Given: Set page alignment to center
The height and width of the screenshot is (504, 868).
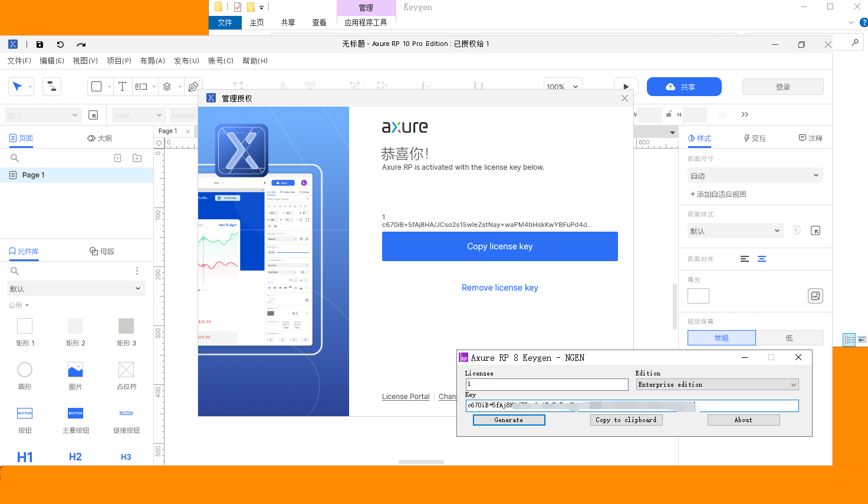Looking at the screenshot, I should click(x=762, y=259).
